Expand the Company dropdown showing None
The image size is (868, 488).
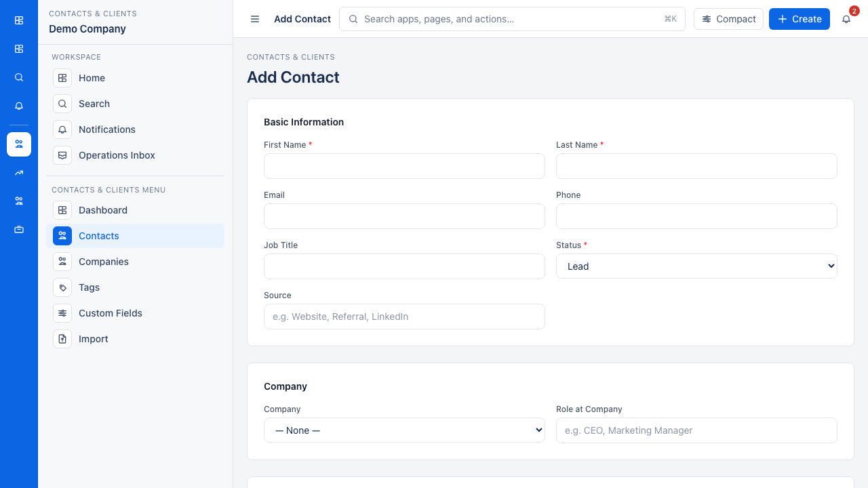click(x=404, y=430)
